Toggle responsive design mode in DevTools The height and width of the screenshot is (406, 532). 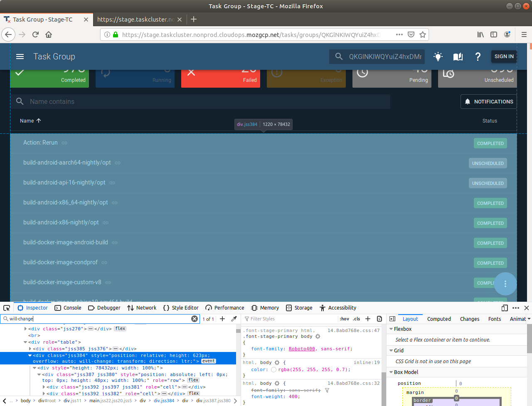tap(504, 308)
